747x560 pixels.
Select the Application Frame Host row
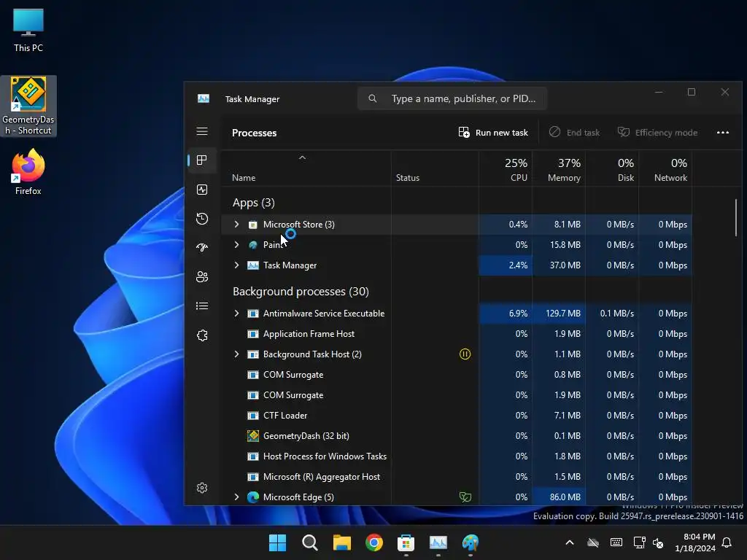[x=457, y=334]
